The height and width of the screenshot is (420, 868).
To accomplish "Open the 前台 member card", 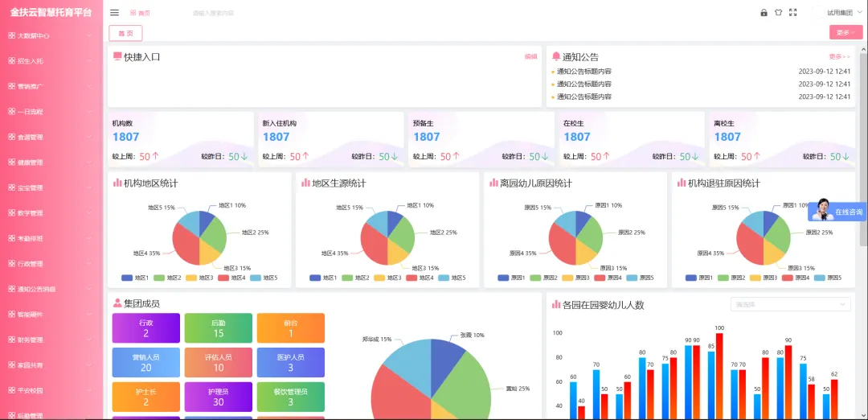I will tap(291, 328).
